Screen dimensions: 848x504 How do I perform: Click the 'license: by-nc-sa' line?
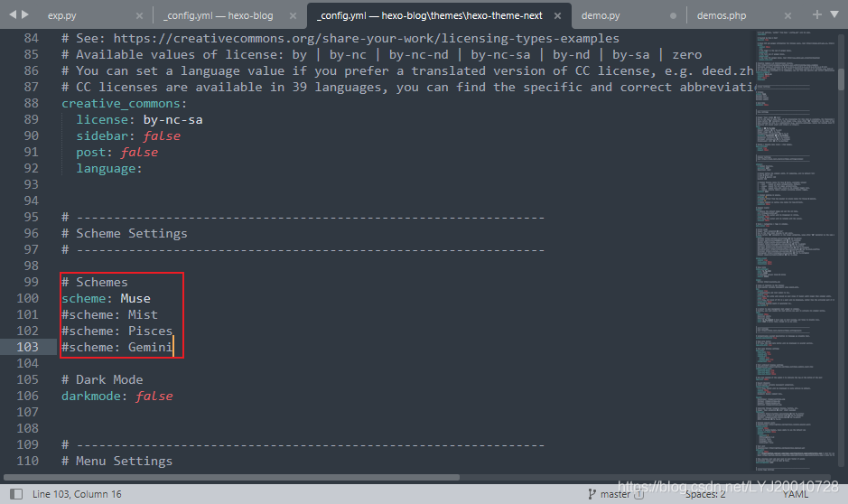140,119
